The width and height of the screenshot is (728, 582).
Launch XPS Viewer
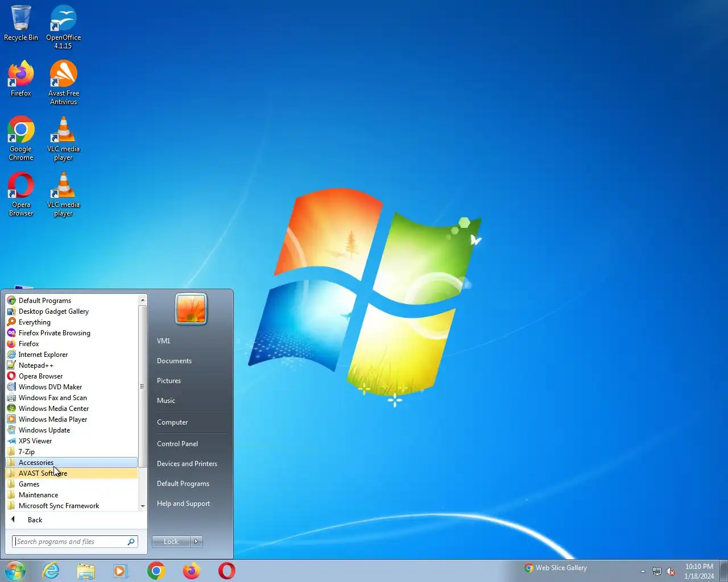(72, 440)
